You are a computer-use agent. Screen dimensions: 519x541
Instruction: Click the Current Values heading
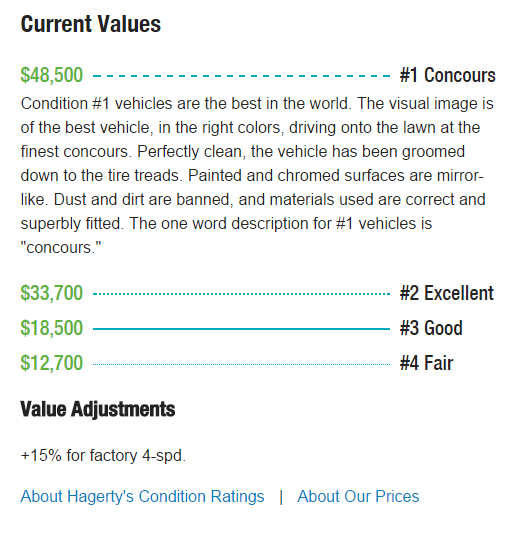pos(91,24)
